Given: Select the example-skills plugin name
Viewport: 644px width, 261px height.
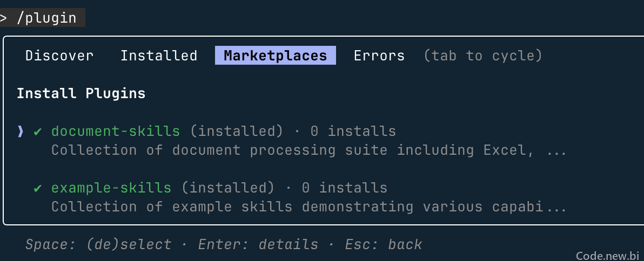Looking at the screenshot, I should coord(111,188).
